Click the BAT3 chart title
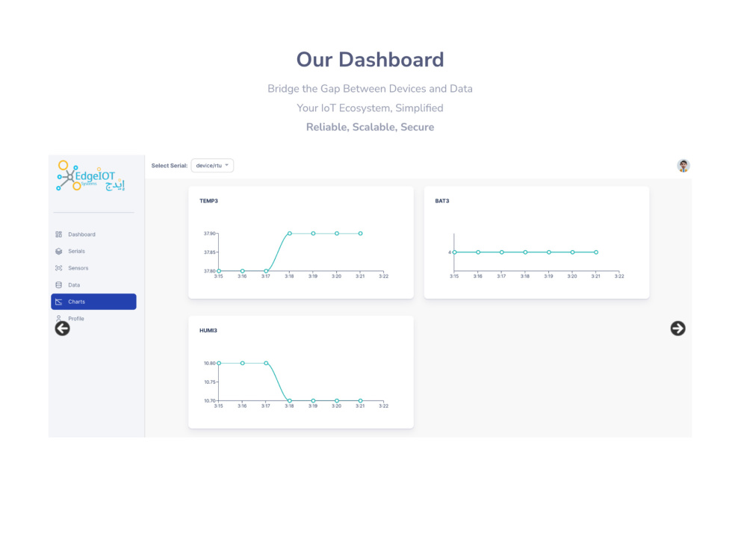This screenshot has width=747, height=560. (442, 201)
